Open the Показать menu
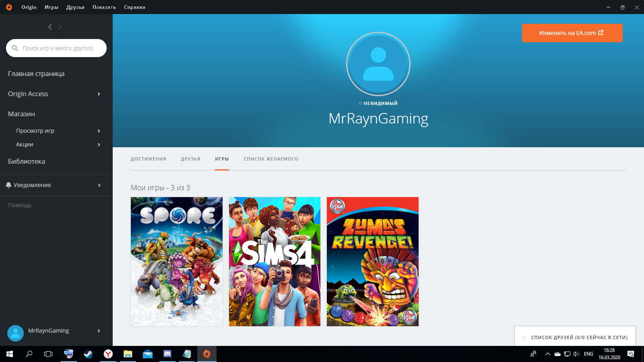The width and height of the screenshot is (644, 362). click(104, 7)
